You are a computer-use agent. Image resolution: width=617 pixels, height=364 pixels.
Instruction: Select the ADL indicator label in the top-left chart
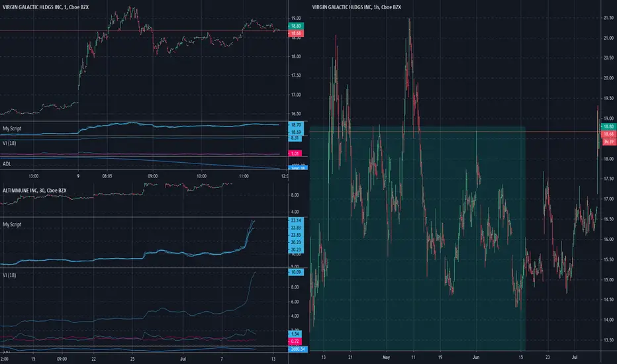tap(7, 163)
